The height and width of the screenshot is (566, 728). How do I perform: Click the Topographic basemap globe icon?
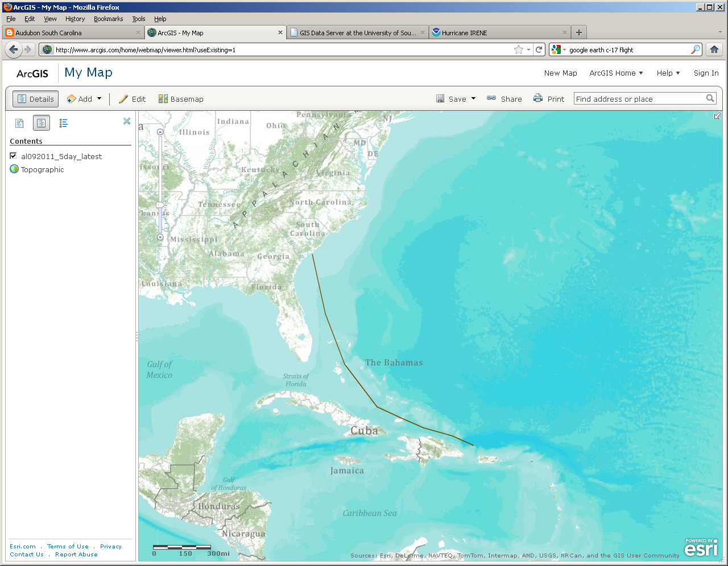14,169
